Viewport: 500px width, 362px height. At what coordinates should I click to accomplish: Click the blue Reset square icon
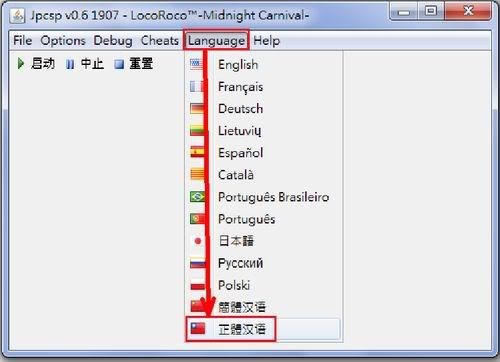[x=119, y=64]
